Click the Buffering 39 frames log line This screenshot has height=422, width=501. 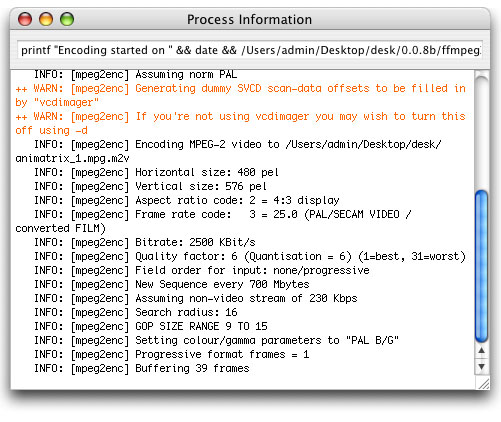point(142,368)
